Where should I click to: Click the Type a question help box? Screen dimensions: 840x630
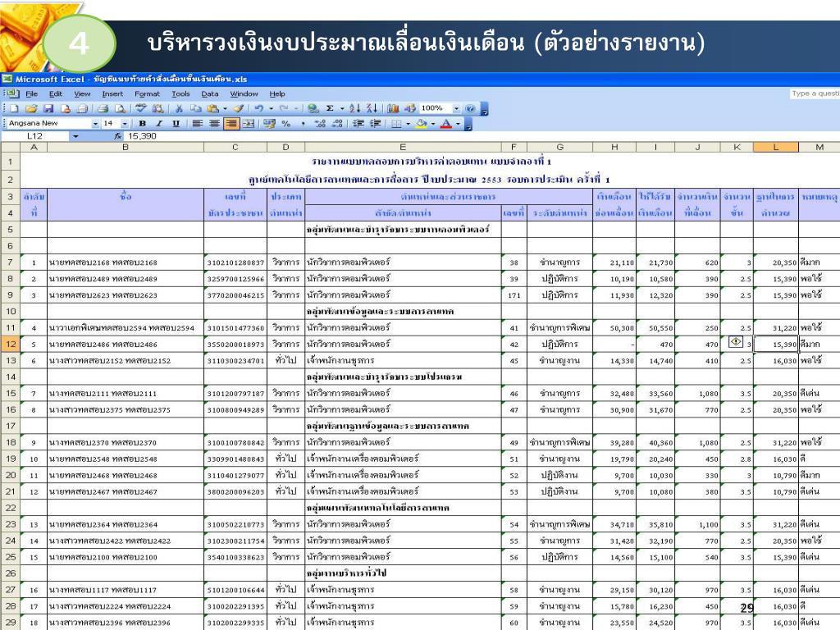tap(815, 94)
